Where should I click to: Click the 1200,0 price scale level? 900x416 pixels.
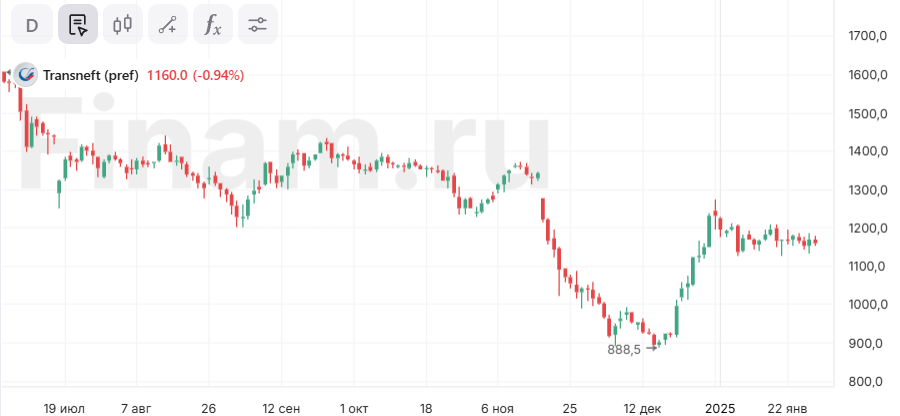point(868,229)
